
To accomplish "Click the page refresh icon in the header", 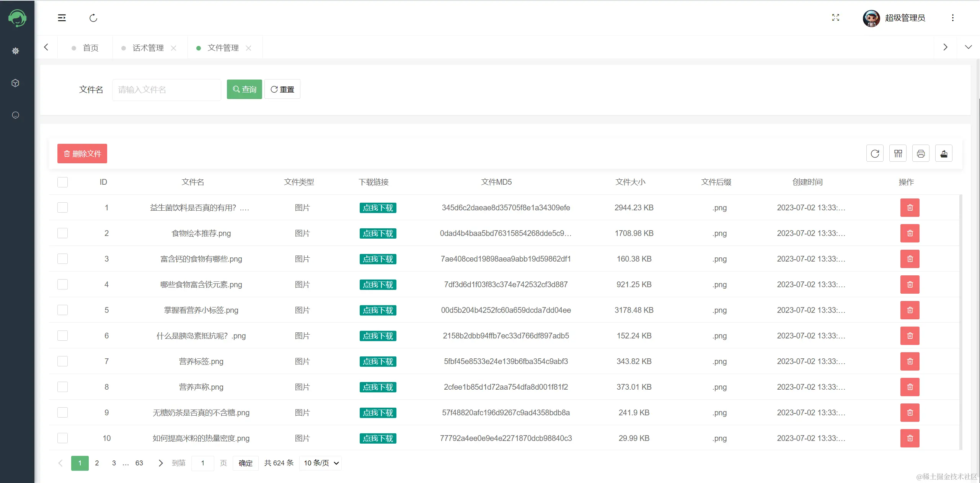I will pos(93,18).
